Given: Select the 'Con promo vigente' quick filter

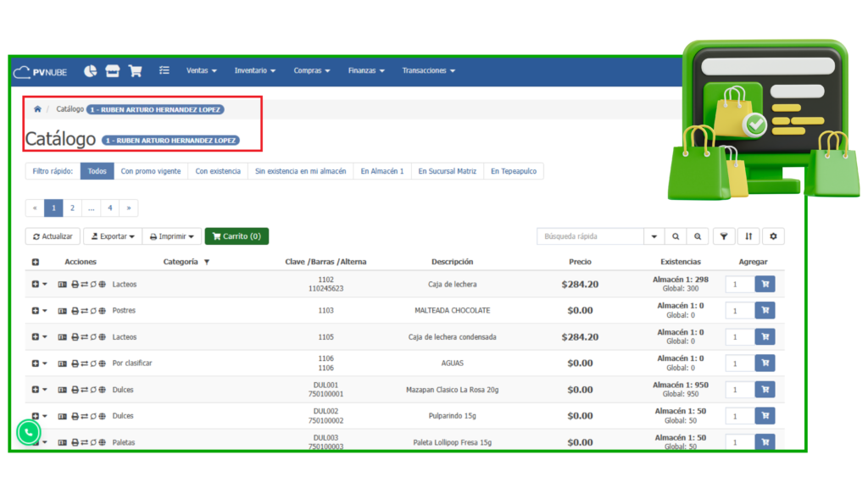Looking at the screenshot, I should pos(150,171).
